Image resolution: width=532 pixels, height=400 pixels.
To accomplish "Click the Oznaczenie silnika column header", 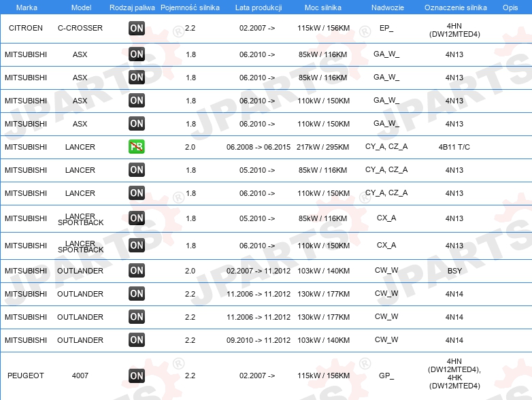I will tap(456, 7).
